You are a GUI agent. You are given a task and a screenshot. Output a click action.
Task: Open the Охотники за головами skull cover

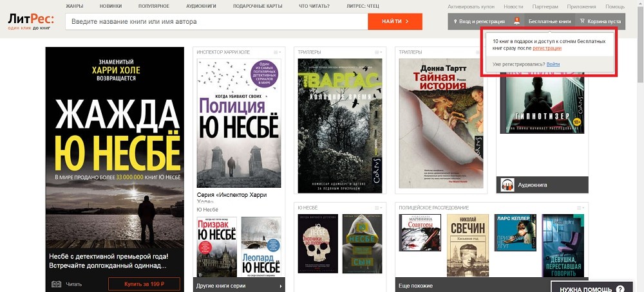tap(318, 244)
